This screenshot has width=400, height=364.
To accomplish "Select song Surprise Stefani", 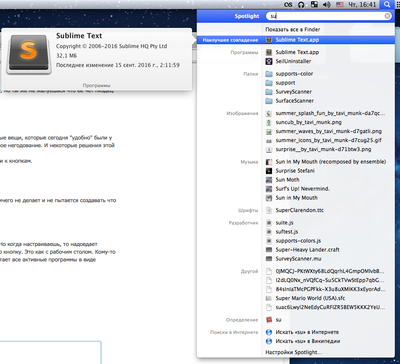I will (295, 171).
